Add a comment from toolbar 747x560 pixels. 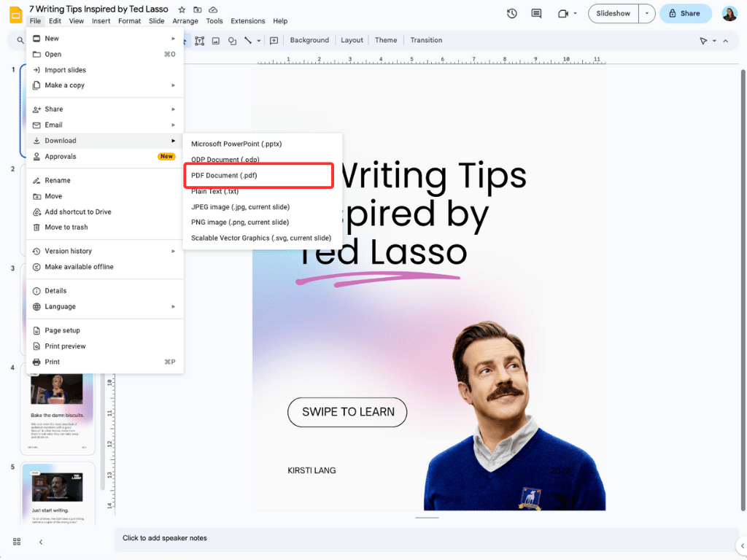pos(274,41)
